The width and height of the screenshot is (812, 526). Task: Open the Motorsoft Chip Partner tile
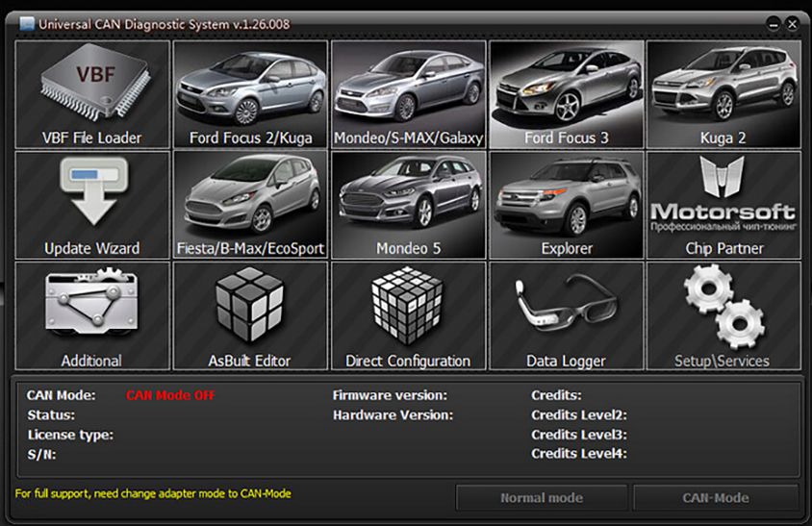point(723,205)
